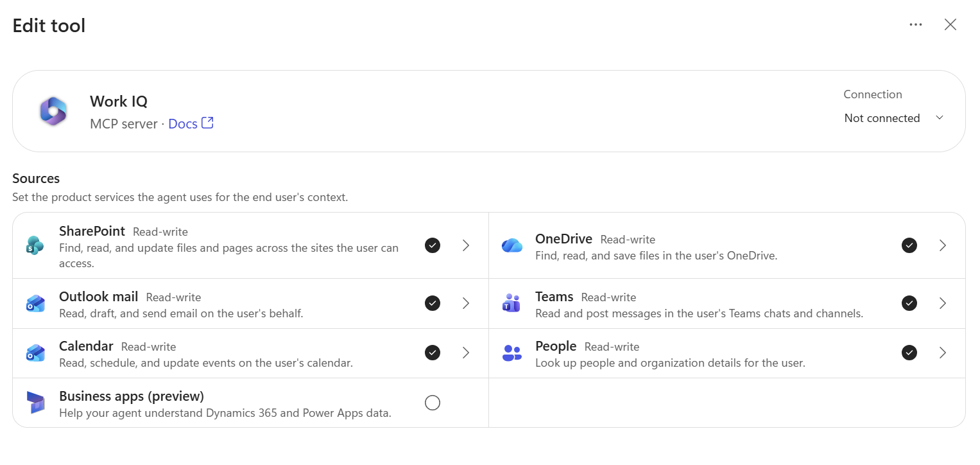Screen dimensions: 980x465
Task: Open the Docs link
Action: click(191, 123)
